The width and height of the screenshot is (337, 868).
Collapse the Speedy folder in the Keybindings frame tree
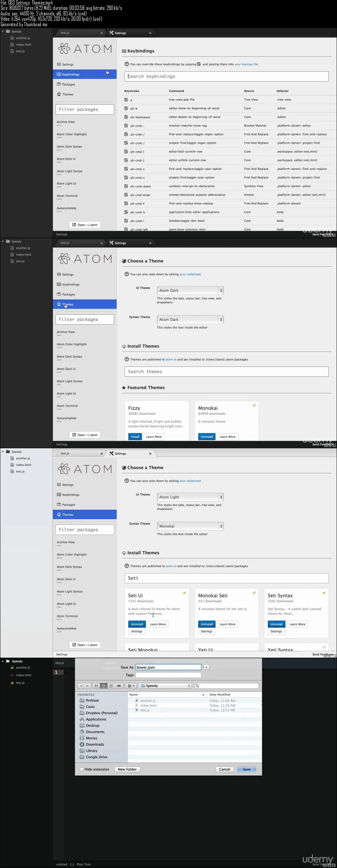pyautogui.click(x=3, y=31)
